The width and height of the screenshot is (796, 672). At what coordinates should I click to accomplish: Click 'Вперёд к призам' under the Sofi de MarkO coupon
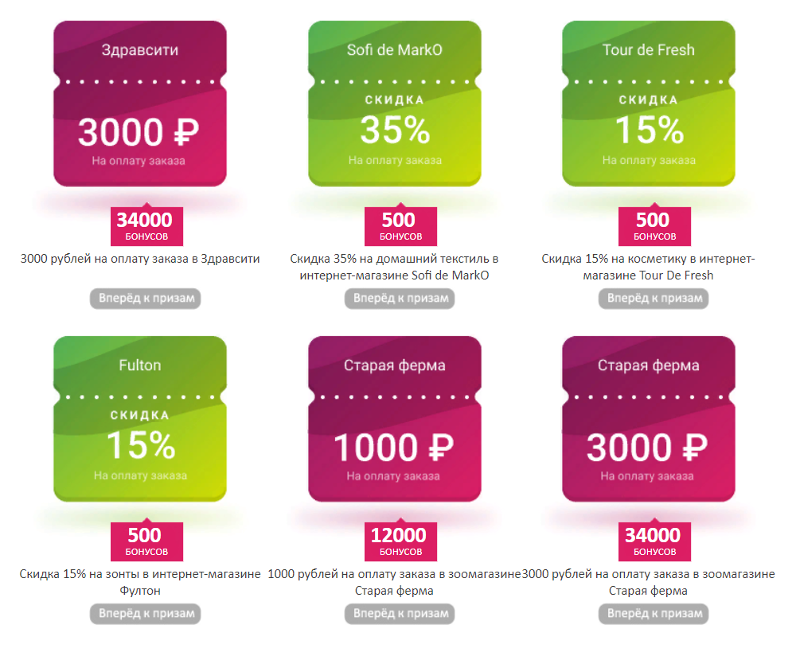pos(400,298)
